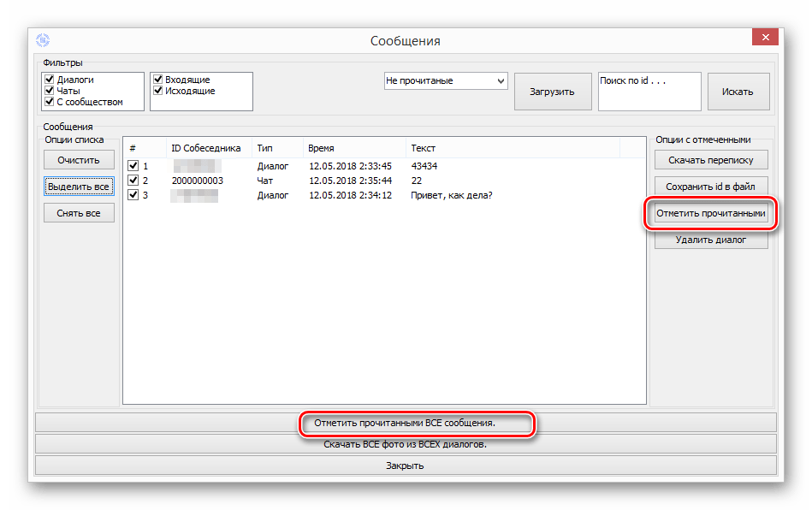
Task: Click the app icon in title bar
Action: pyautogui.click(x=43, y=40)
